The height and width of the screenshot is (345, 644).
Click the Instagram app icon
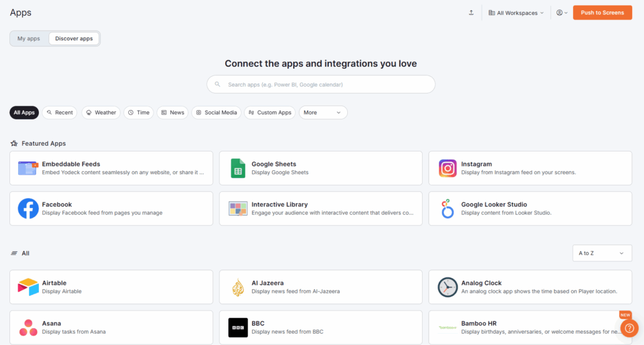(x=448, y=168)
